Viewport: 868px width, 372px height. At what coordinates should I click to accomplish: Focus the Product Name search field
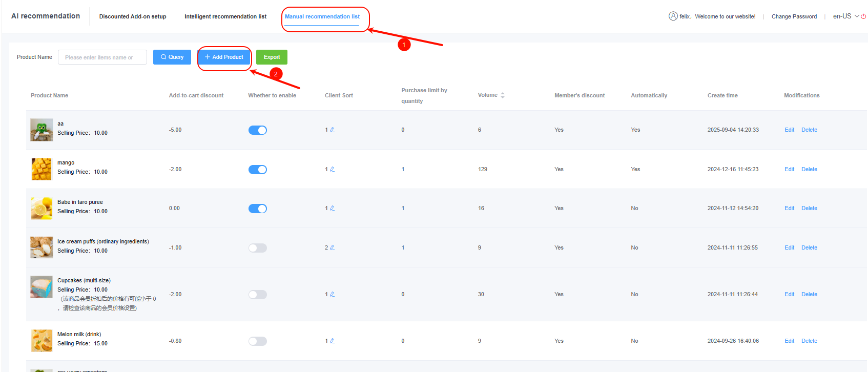point(102,57)
